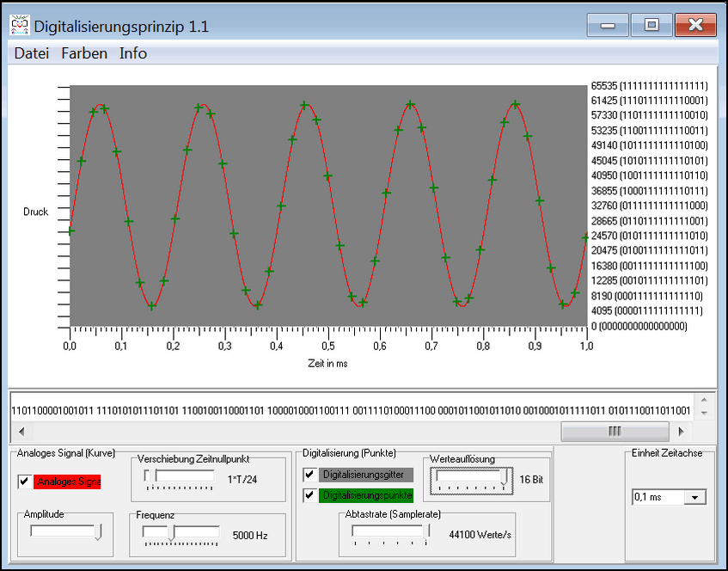Image resolution: width=728 pixels, height=571 pixels.
Task: Click the Frequenz slider thumb
Action: point(171,533)
